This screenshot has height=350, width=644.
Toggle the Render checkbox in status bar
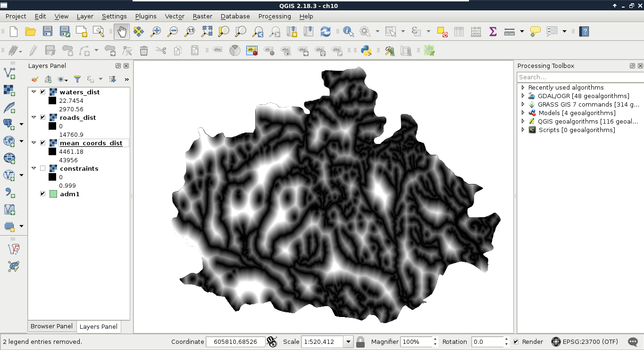[516, 342]
